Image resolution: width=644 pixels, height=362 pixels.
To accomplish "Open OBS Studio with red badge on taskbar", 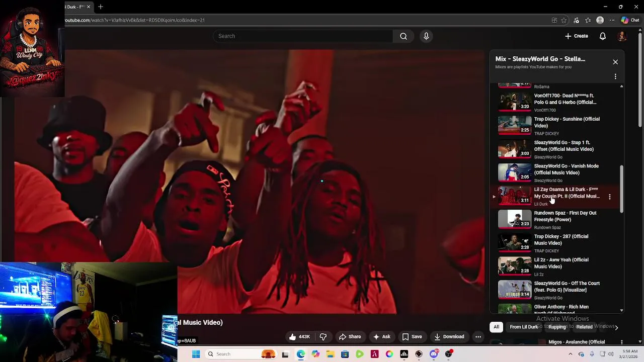I will pos(449,354).
